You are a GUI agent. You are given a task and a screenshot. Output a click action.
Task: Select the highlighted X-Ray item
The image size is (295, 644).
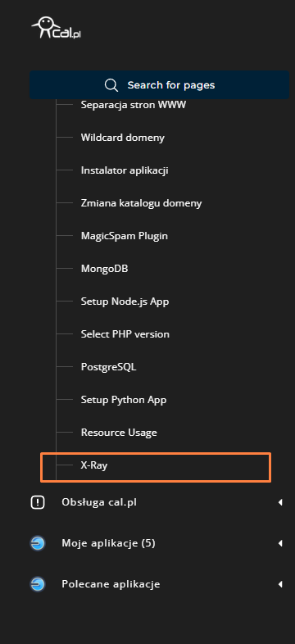[156, 467]
